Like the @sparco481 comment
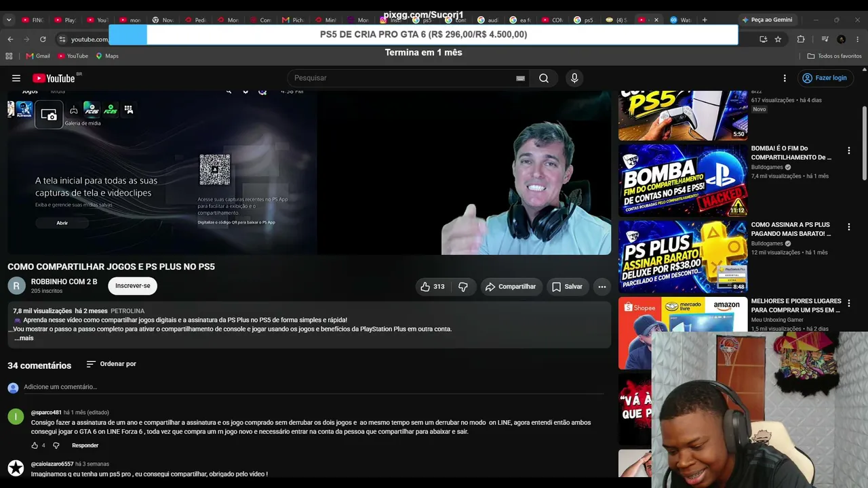This screenshot has height=488, width=868. (x=35, y=445)
